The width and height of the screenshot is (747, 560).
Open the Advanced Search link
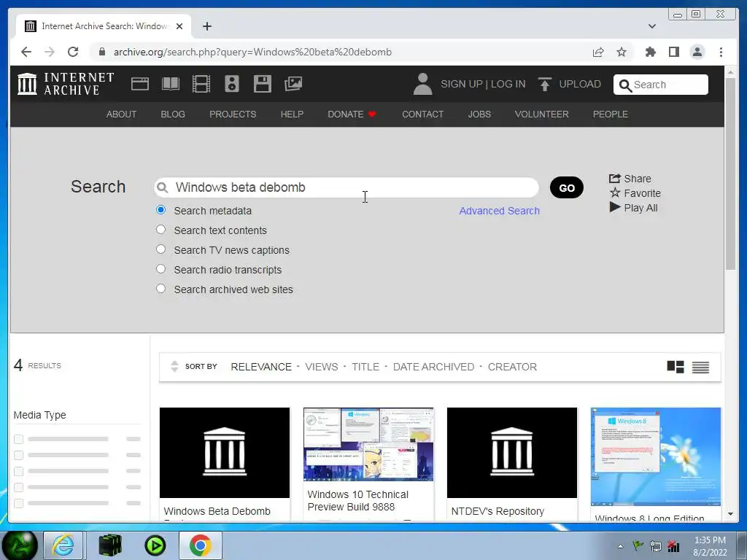[x=499, y=211]
